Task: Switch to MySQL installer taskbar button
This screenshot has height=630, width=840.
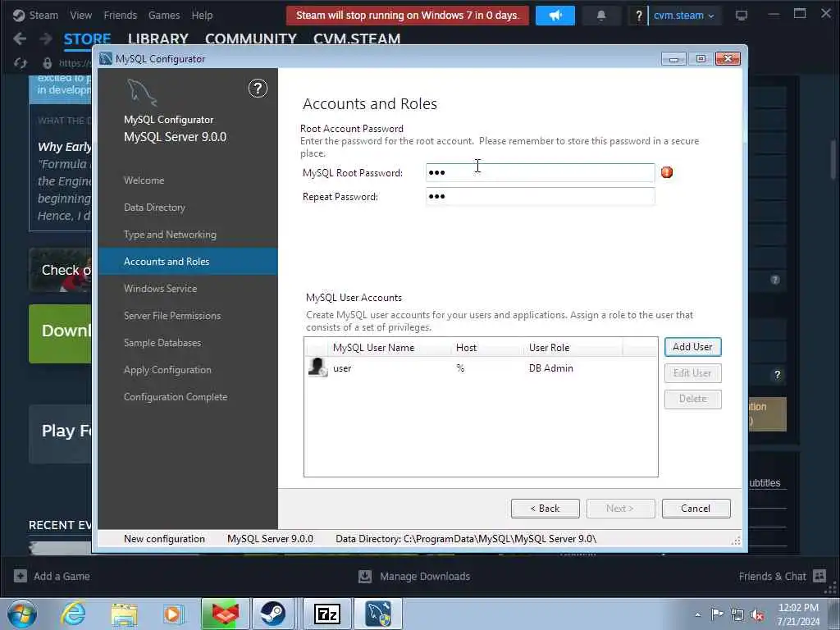Action: pyautogui.click(x=378, y=614)
